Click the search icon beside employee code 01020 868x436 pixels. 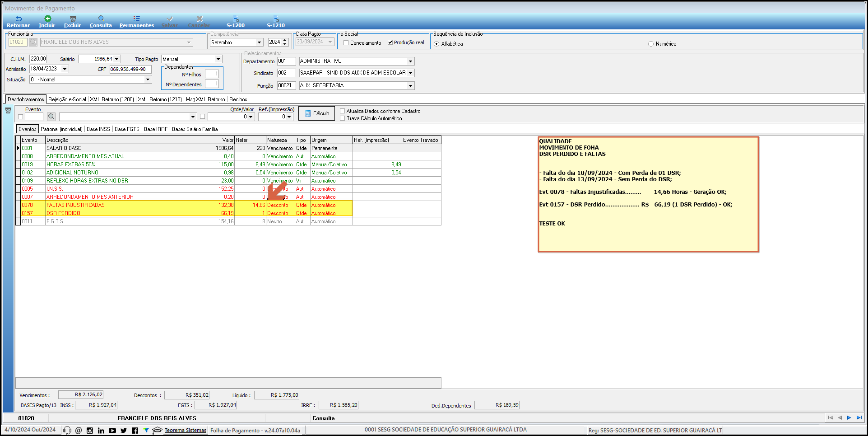click(33, 42)
